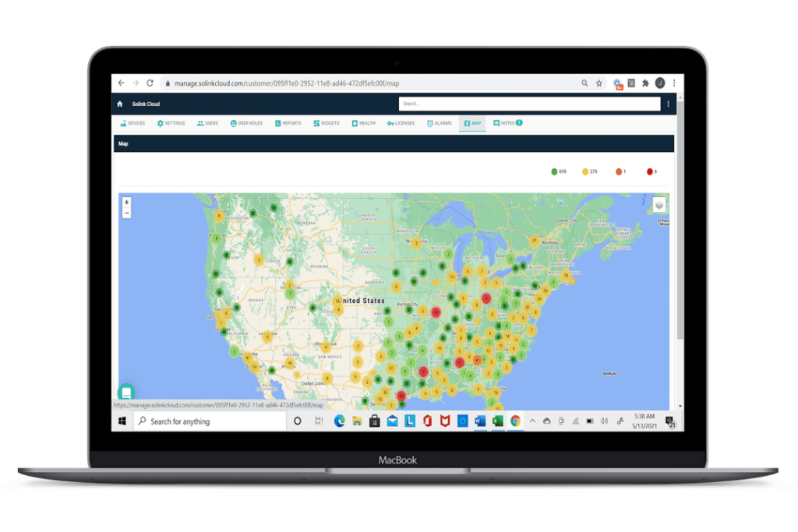The width and height of the screenshot is (798, 532).
Task: Go to the Health tab
Action: click(363, 123)
